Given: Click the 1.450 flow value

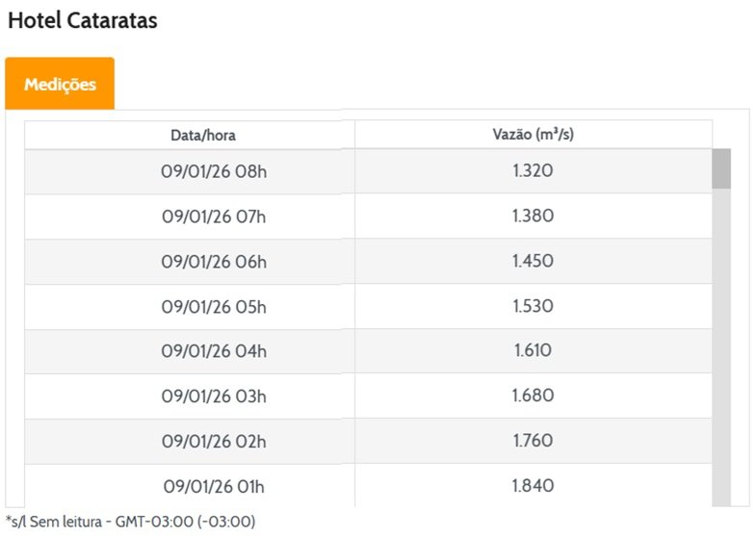Looking at the screenshot, I should (x=533, y=262).
